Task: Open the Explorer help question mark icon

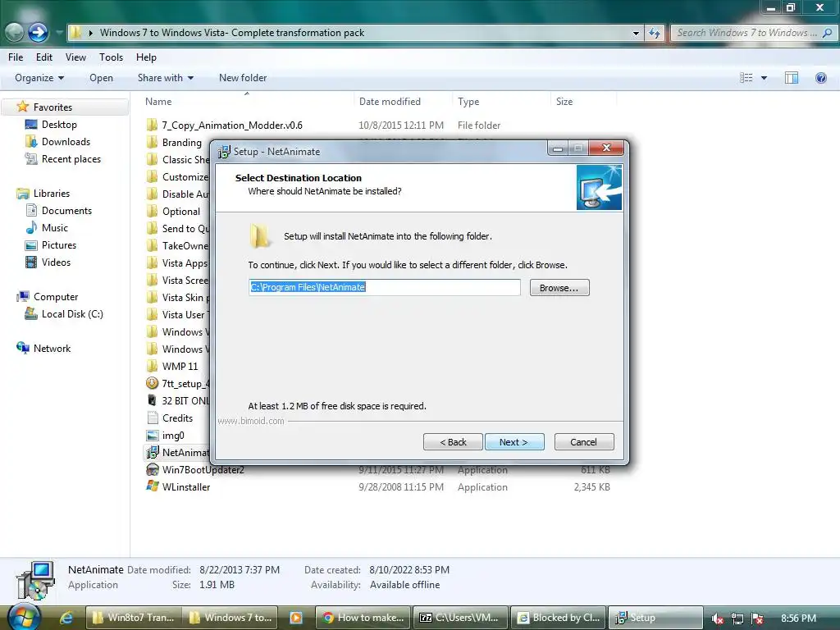Action: (x=820, y=78)
